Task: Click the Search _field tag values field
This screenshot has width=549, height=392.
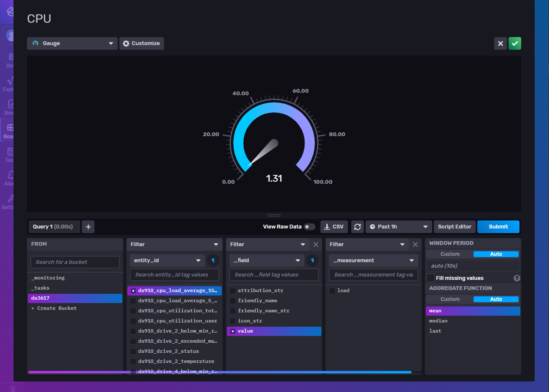Action: pos(274,275)
